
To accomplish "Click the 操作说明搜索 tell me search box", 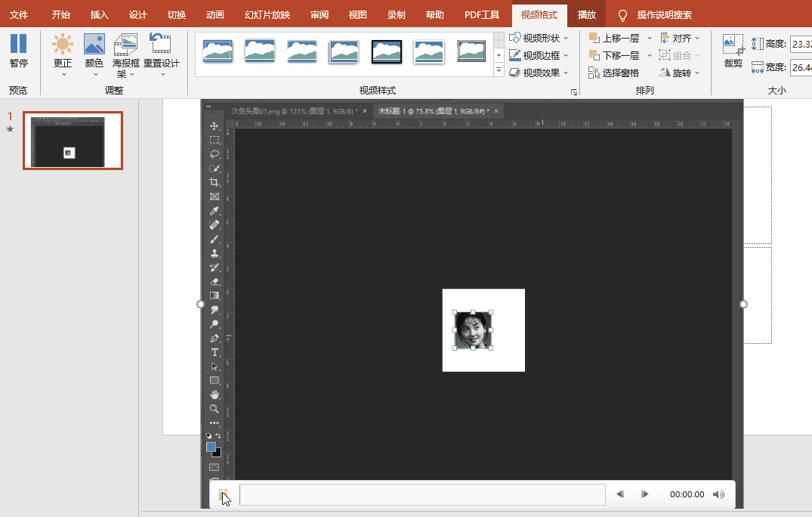I will point(665,14).
